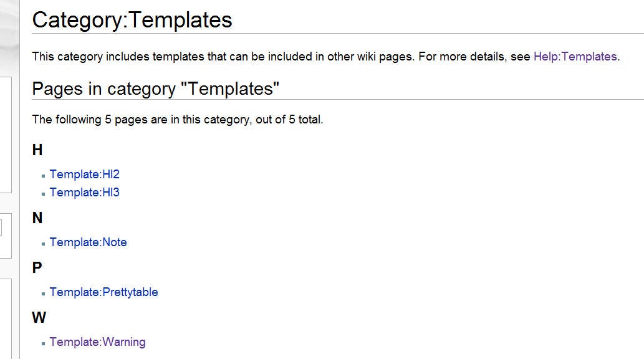Viewport: 644px width, 359px height.
Task: Click the Pages in category "Templates" heading
Action: click(156, 89)
